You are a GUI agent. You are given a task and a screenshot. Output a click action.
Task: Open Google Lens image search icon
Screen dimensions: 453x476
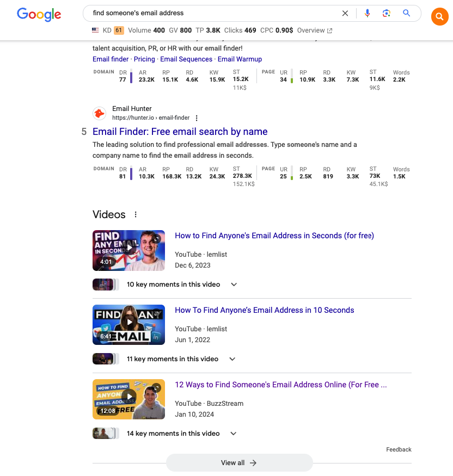[x=386, y=13]
